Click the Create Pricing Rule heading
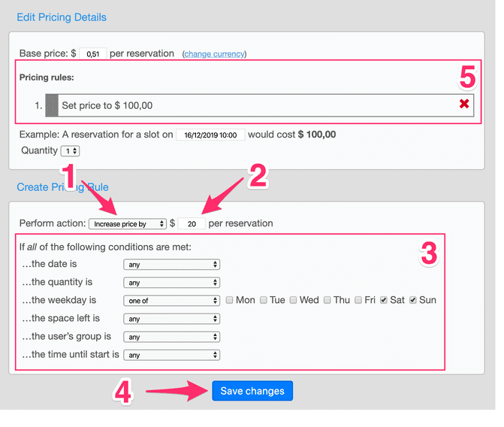 [x=62, y=187]
